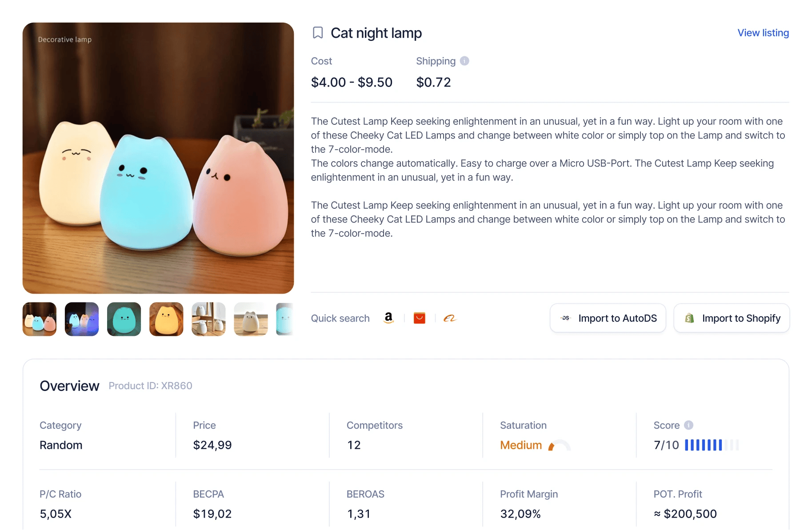Click the Saturation gauge indicator

pyautogui.click(x=559, y=446)
